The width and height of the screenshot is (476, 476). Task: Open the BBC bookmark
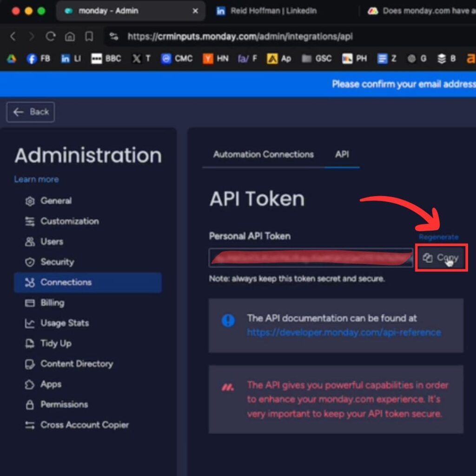click(x=106, y=59)
